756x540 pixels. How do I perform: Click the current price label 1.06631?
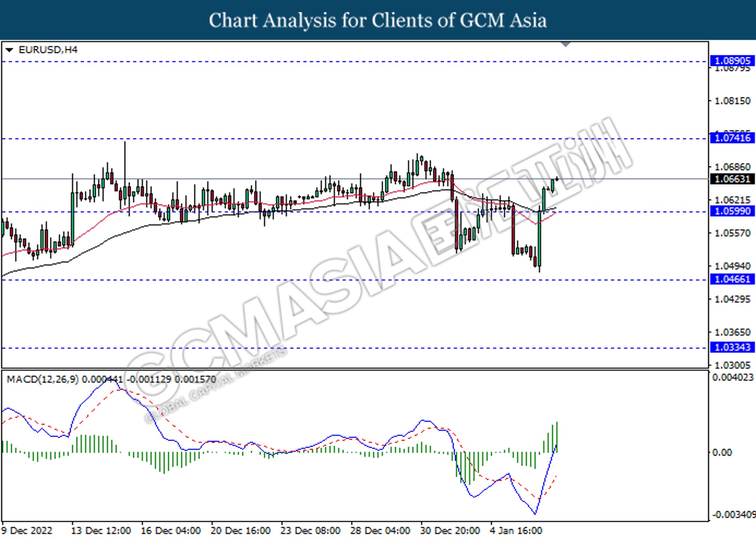point(733,179)
